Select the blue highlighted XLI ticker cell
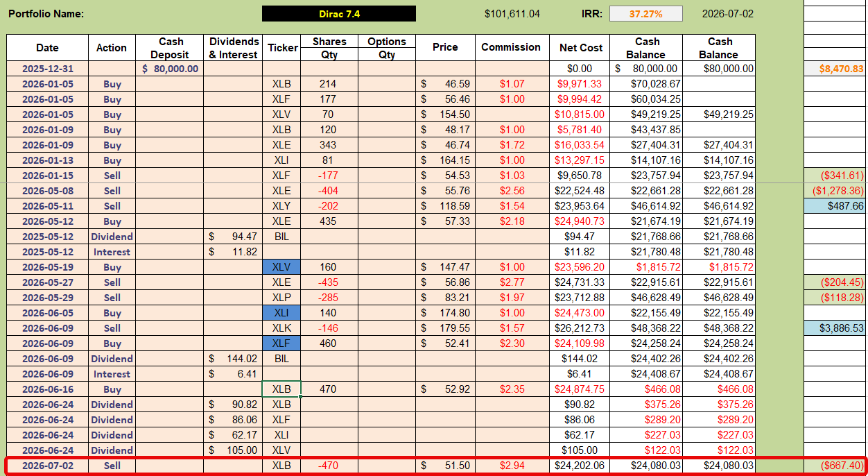 pos(281,313)
